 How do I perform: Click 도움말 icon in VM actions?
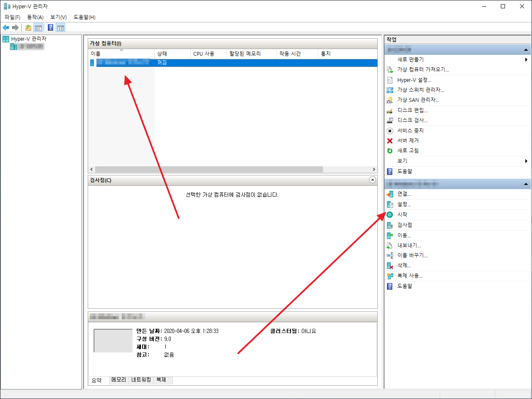[x=390, y=286]
